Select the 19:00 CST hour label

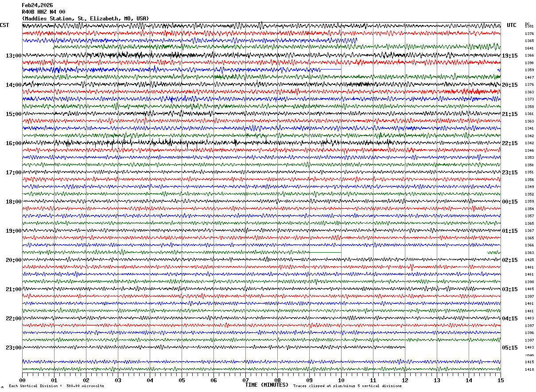point(13,231)
